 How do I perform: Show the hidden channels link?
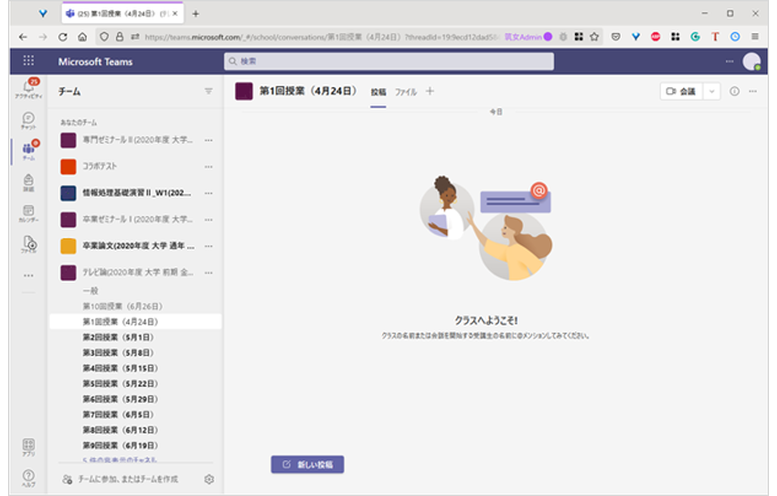tap(119, 460)
